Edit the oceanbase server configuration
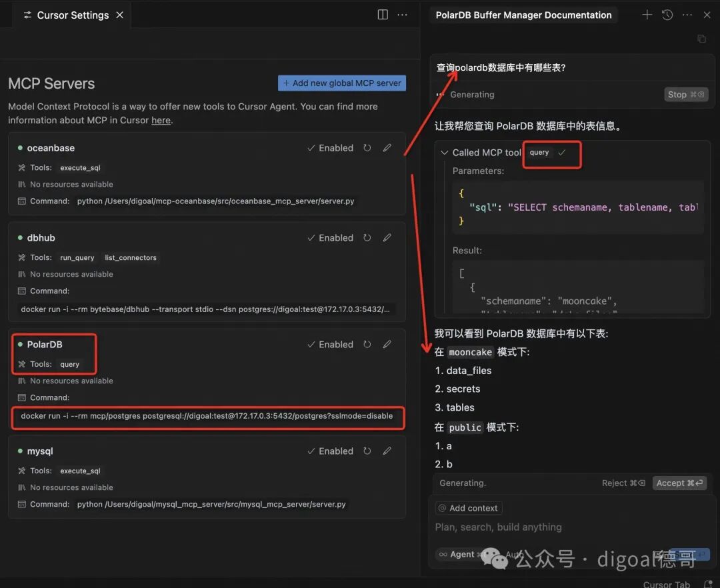This screenshot has height=588, width=720. (387, 148)
